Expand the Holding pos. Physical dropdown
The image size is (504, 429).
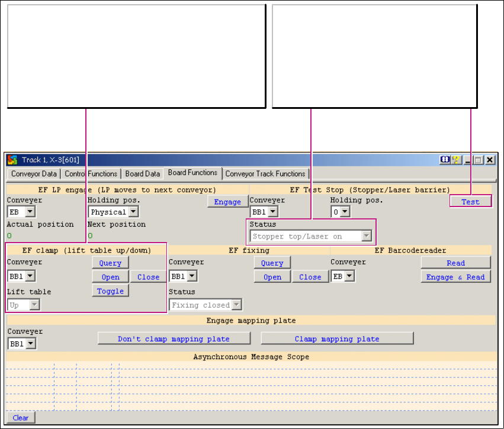[x=133, y=212]
